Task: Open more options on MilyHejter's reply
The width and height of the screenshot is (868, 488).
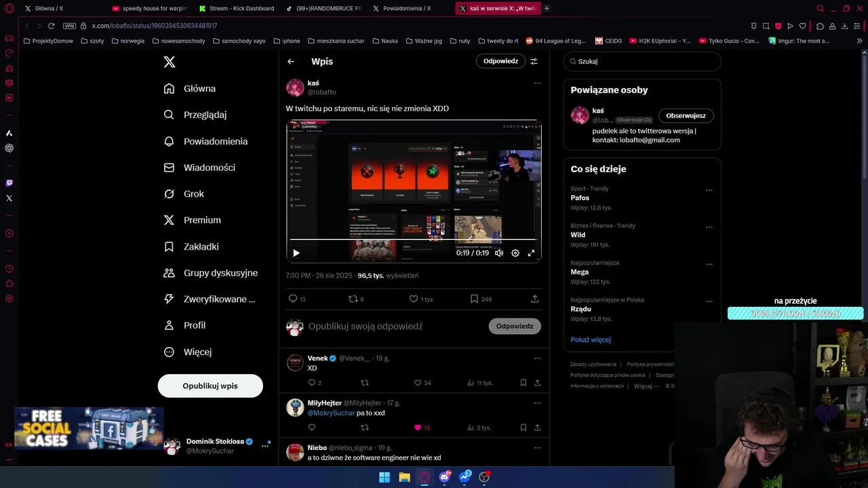Action: 537,403
